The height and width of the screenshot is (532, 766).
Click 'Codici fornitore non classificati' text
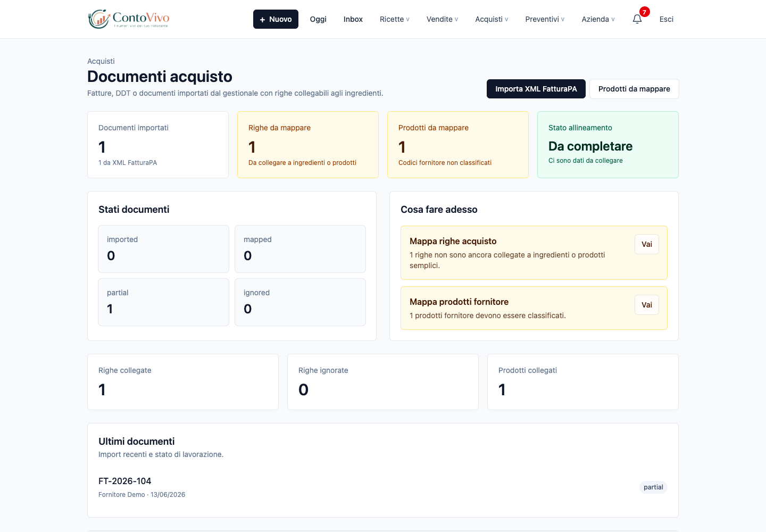click(445, 163)
